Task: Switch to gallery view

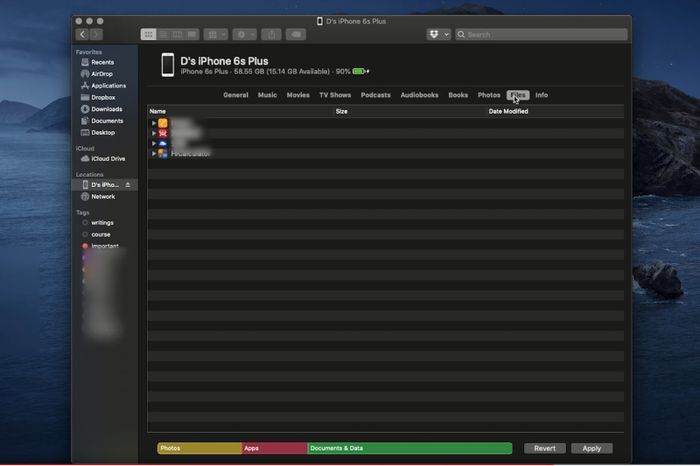Action: pyautogui.click(x=191, y=34)
